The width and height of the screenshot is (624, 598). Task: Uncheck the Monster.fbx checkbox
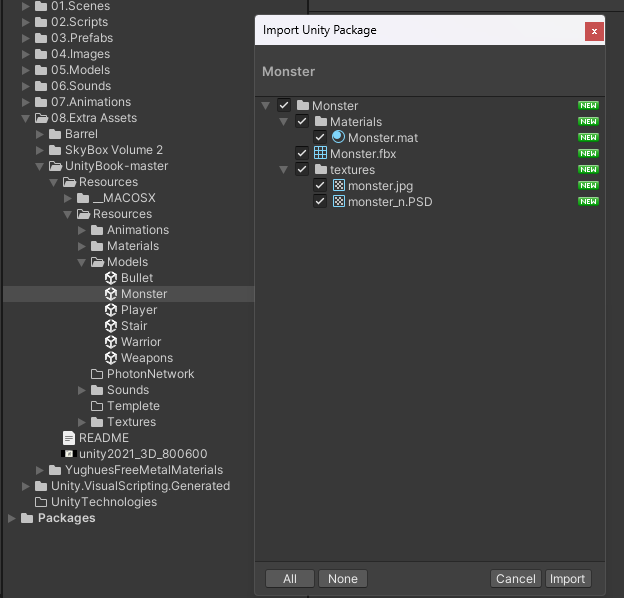(x=302, y=153)
